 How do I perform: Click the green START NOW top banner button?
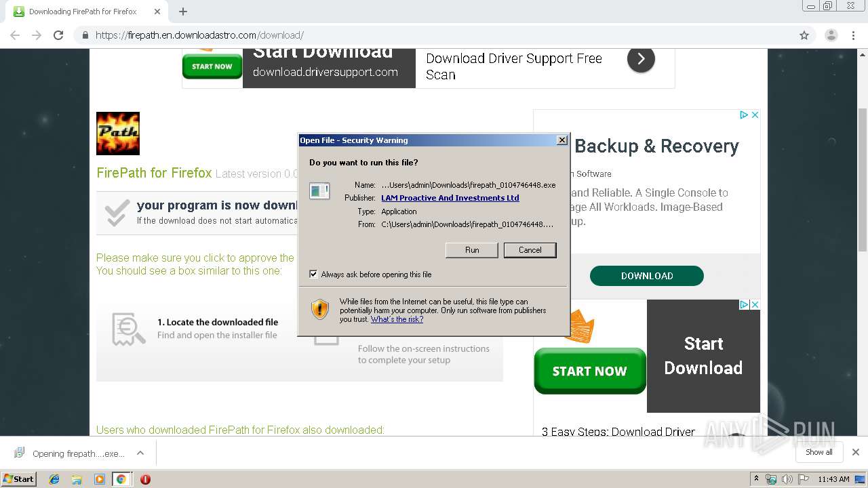[x=212, y=66]
